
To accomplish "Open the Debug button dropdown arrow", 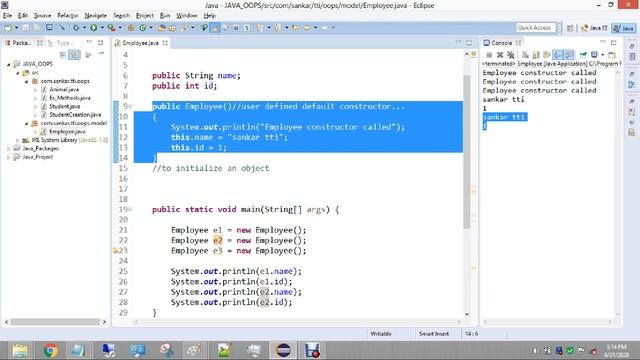I will [84, 28].
